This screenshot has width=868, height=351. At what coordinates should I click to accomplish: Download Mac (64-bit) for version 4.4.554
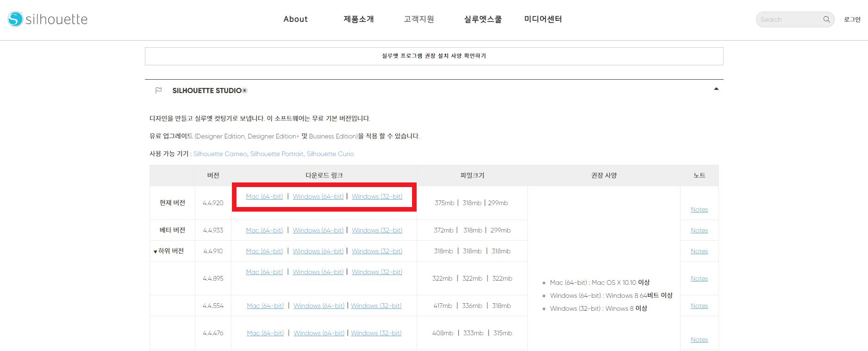coord(265,306)
